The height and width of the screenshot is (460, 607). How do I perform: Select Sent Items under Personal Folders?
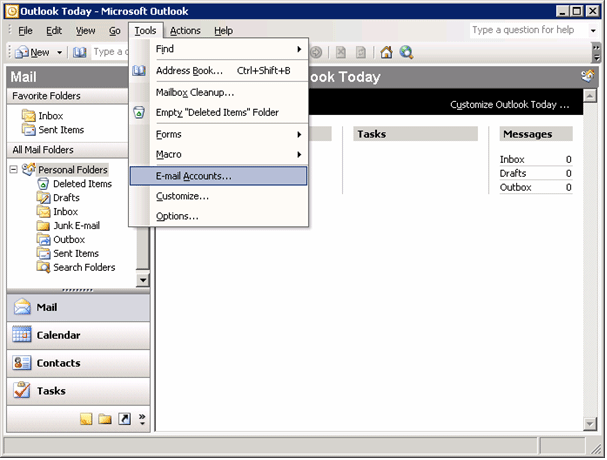76,254
